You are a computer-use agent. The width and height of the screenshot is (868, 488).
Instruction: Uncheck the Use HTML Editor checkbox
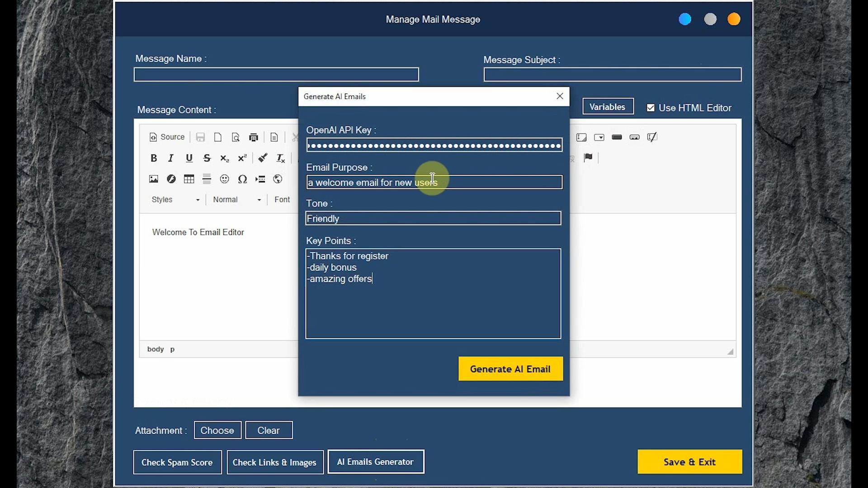pos(651,108)
